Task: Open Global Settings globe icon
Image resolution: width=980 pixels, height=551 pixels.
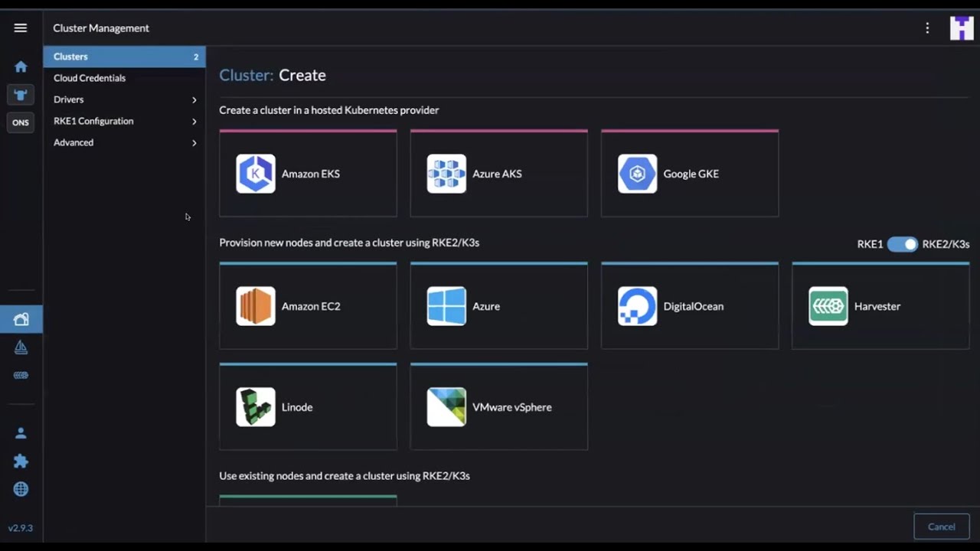Action: point(21,490)
